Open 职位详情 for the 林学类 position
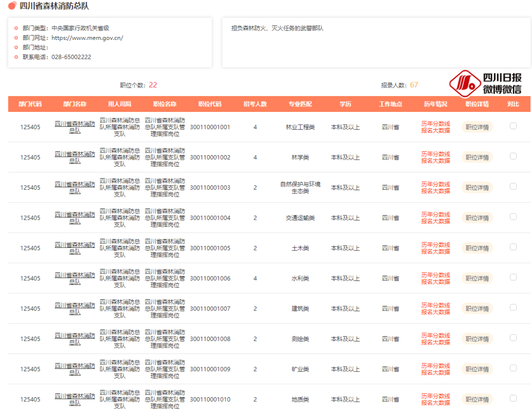The image size is (532, 414). 477,157
